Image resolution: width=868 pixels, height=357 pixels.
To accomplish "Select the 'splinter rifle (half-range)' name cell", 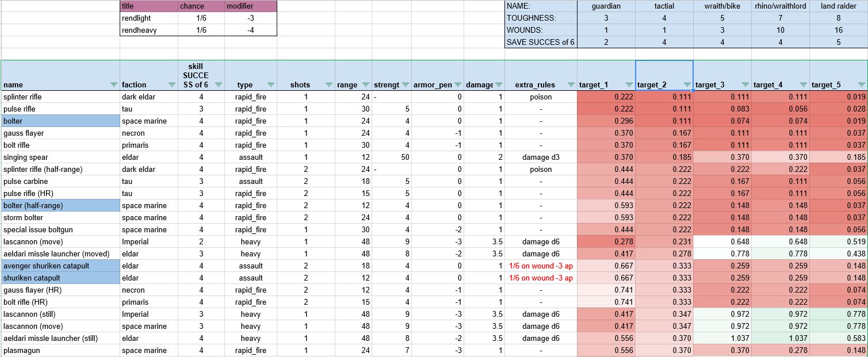I will (x=60, y=169).
